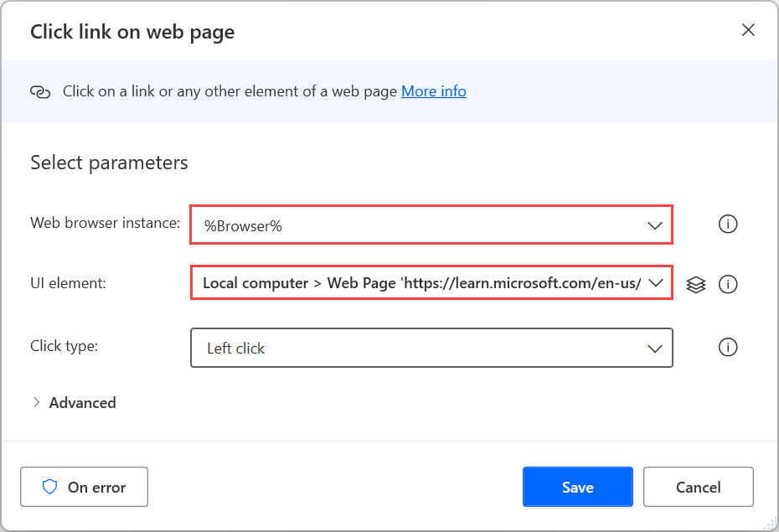Show info for Click type parameter
The height and width of the screenshot is (532, 779).
coord(728,347)
